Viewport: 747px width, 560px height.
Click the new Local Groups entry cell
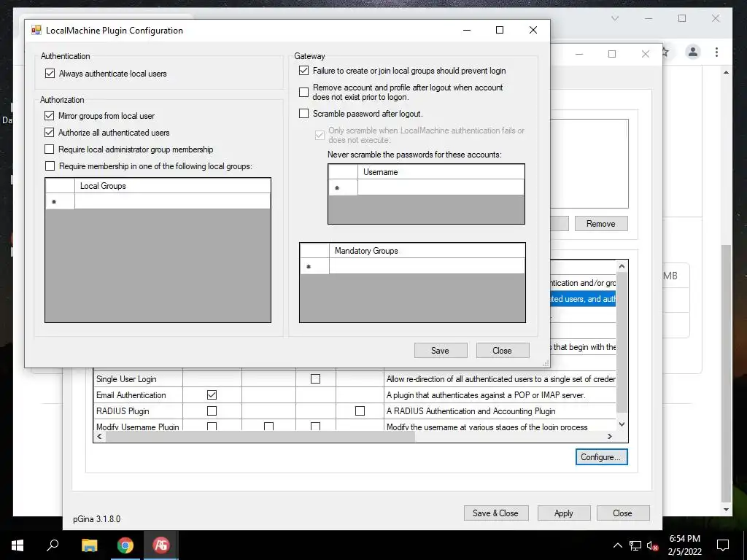coord(172,201)
